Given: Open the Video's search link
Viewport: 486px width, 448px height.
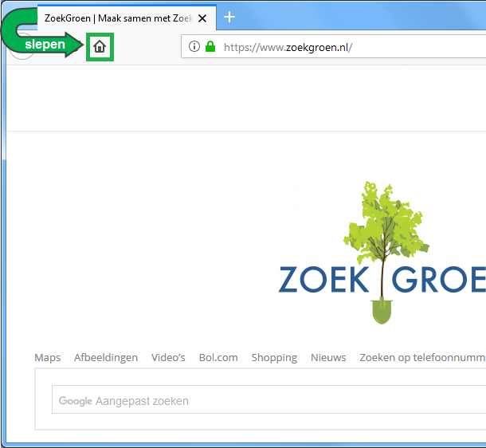Looking at the screenshot, I should [x=168, y=357].
